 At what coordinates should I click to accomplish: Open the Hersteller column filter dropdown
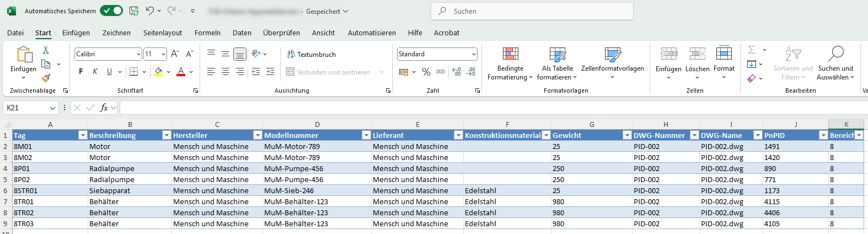click(x=257, y=135)
